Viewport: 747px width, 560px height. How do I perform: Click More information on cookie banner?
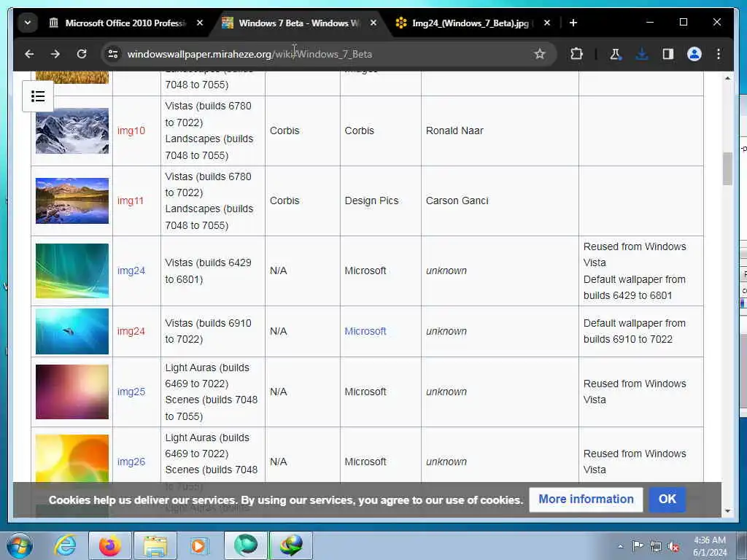coord(586,499)
